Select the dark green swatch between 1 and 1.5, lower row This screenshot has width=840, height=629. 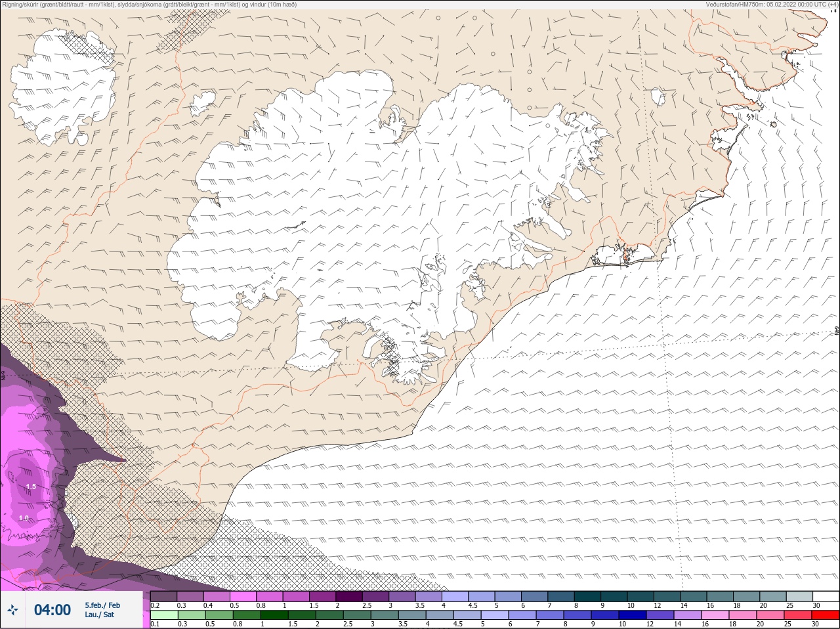274,615
